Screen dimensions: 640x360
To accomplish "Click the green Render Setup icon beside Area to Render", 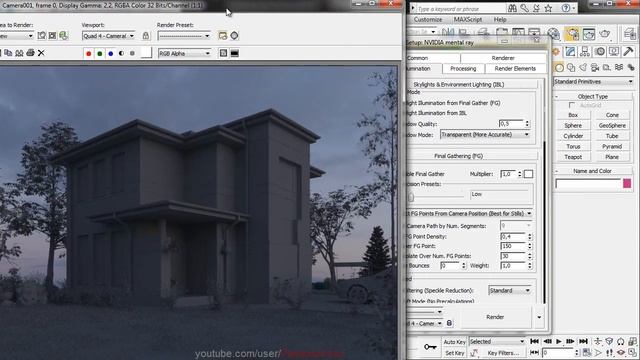I will [64, 36].
